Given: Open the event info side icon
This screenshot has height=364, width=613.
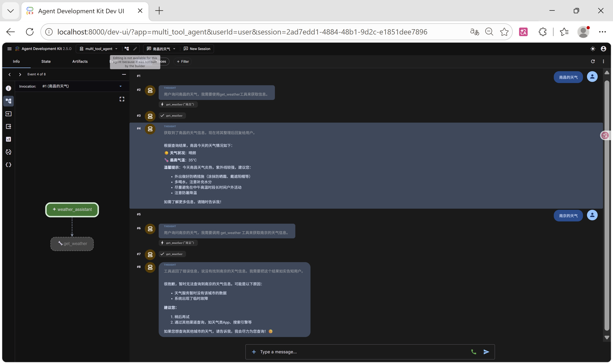Looking at the screenshot, I should 8,88.
